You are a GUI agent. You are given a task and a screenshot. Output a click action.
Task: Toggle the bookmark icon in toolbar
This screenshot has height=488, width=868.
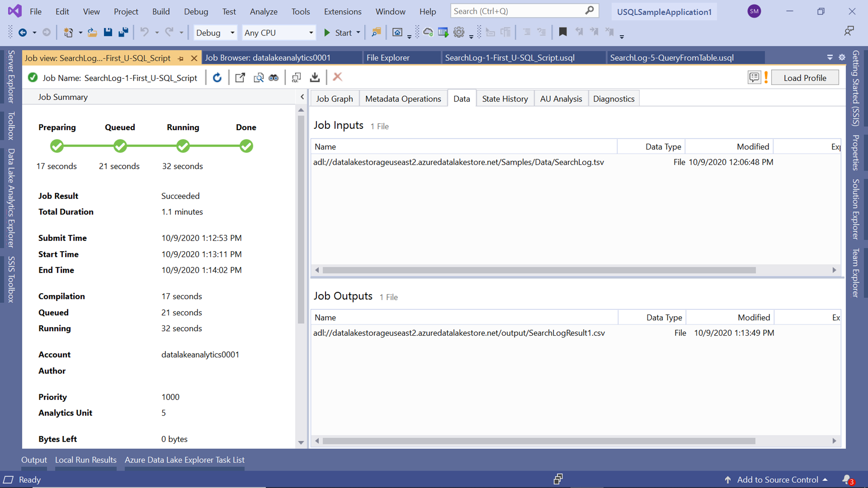coord(562,32)
